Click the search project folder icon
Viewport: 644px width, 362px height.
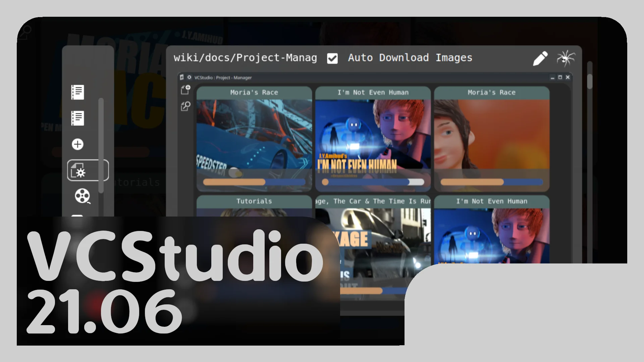(185, 106)
